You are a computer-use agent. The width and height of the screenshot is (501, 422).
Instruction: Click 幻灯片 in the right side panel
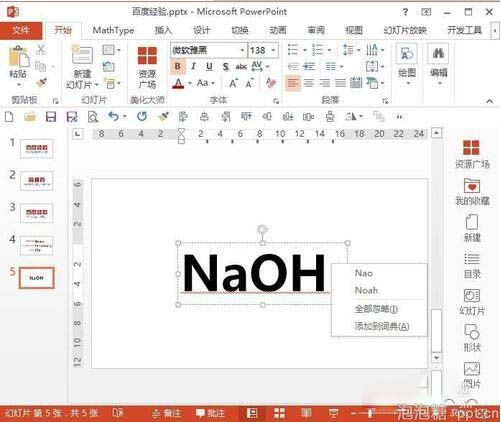point(472,302)
